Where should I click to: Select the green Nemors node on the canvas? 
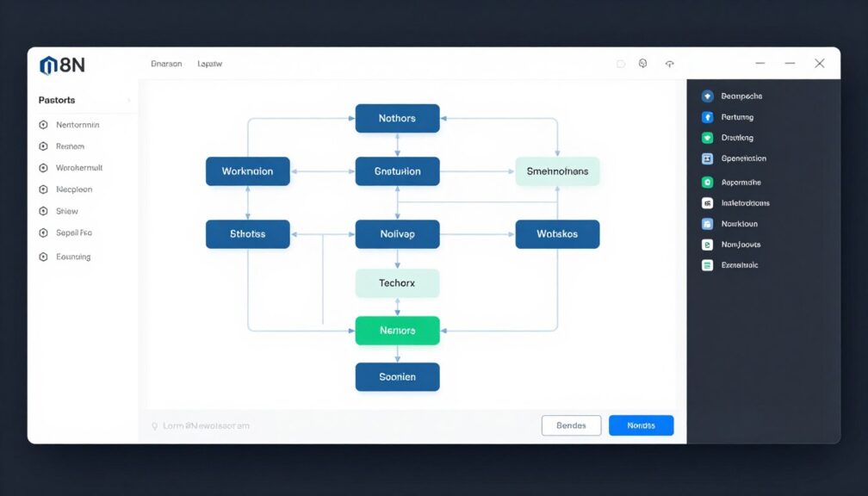coord(397,330)
